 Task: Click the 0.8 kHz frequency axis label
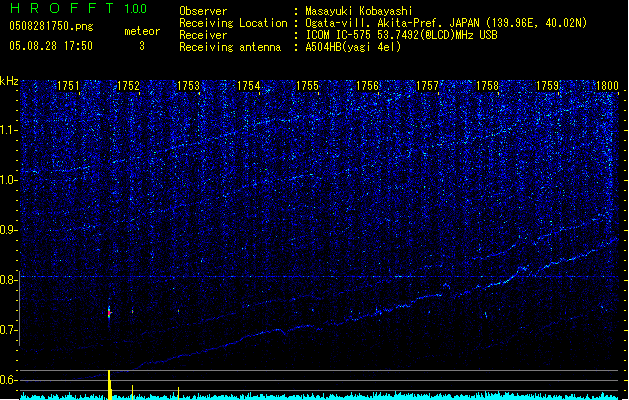tap(9, 280)
